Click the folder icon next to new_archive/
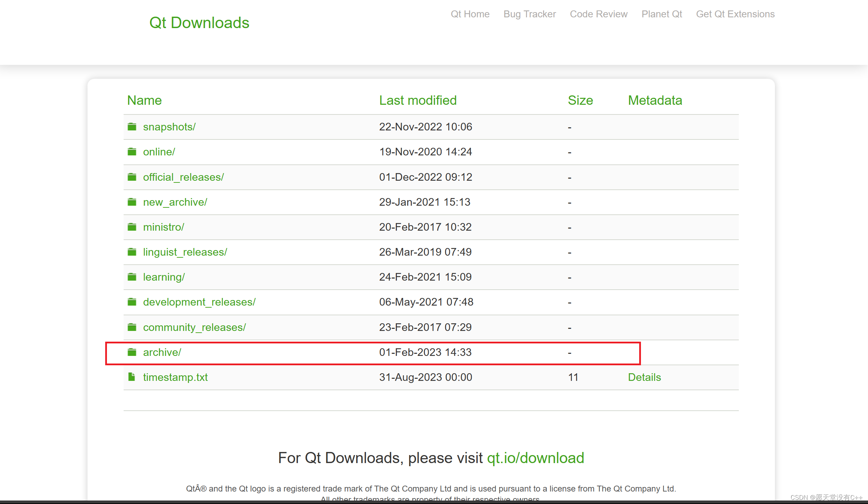The height and width of the screenshot is (504, 868). coord(132,202)
